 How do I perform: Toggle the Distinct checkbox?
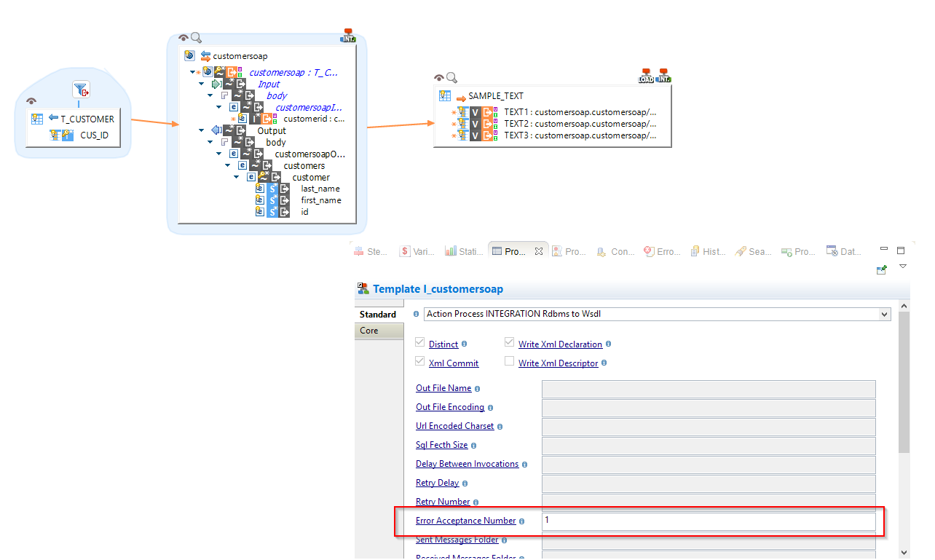coord(419,343)
